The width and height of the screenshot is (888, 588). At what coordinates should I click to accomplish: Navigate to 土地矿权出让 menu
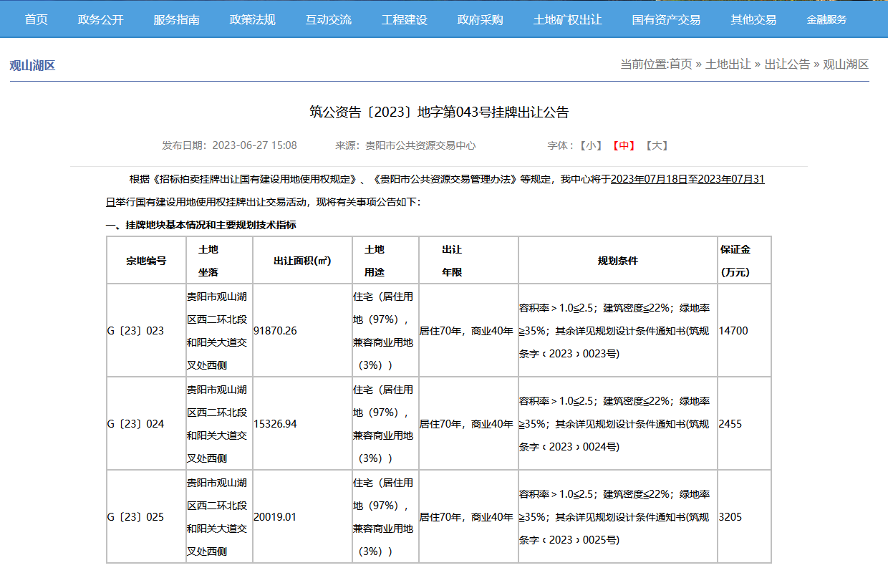point(567,19)
